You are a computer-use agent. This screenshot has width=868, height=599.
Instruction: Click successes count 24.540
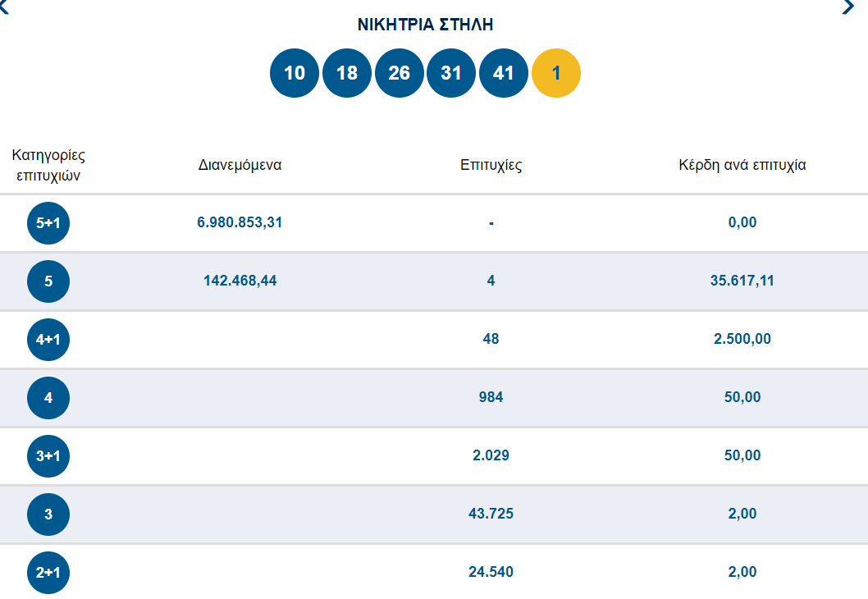pos(491,572)
